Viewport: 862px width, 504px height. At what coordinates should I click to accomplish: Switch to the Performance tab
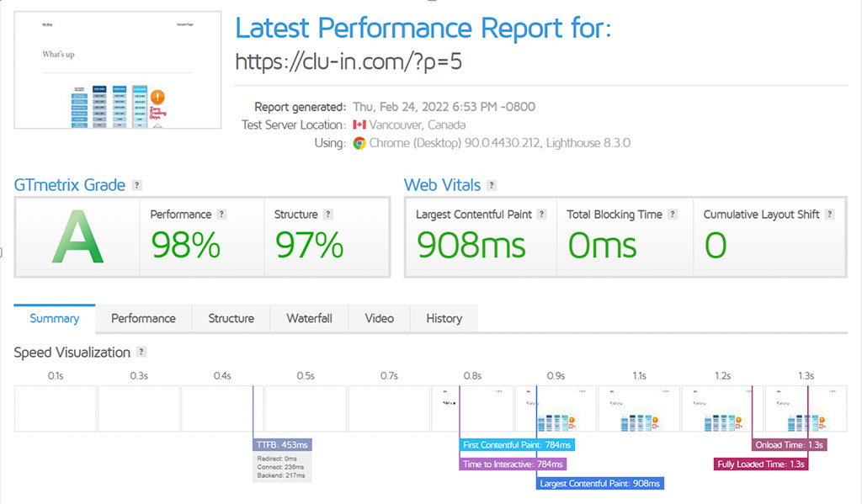pos(143,319)
